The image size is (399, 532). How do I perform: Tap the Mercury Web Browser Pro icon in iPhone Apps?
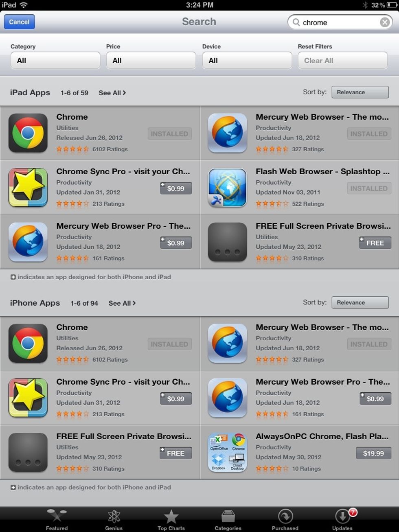tap(228, 398)
